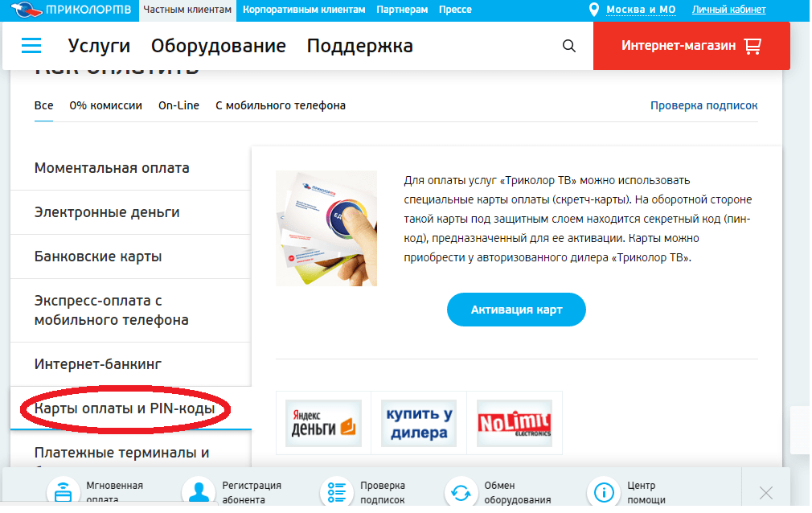This screenshot has height=513, width=812.
Task: Open the Центр помощи info icon
Action: coord(604,492)
